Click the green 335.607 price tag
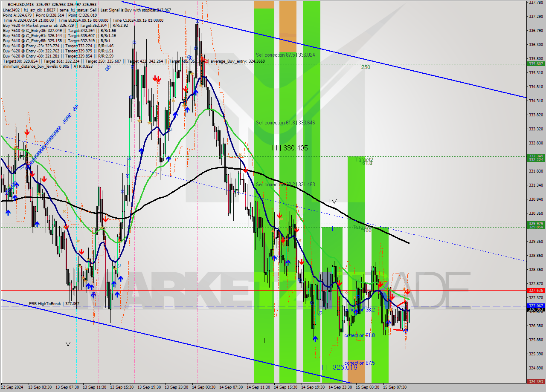 536,64
